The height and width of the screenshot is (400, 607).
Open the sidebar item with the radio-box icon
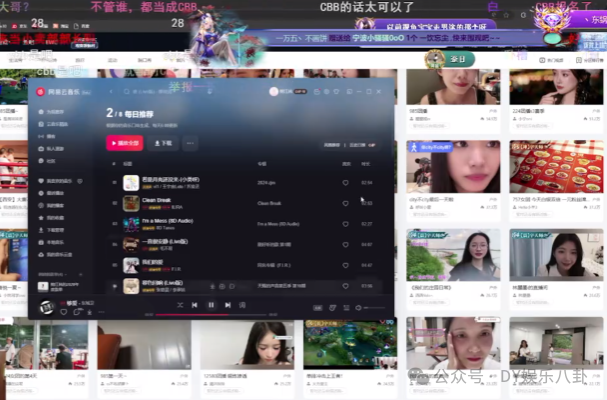pyautogui.click(x=51, y=149)
